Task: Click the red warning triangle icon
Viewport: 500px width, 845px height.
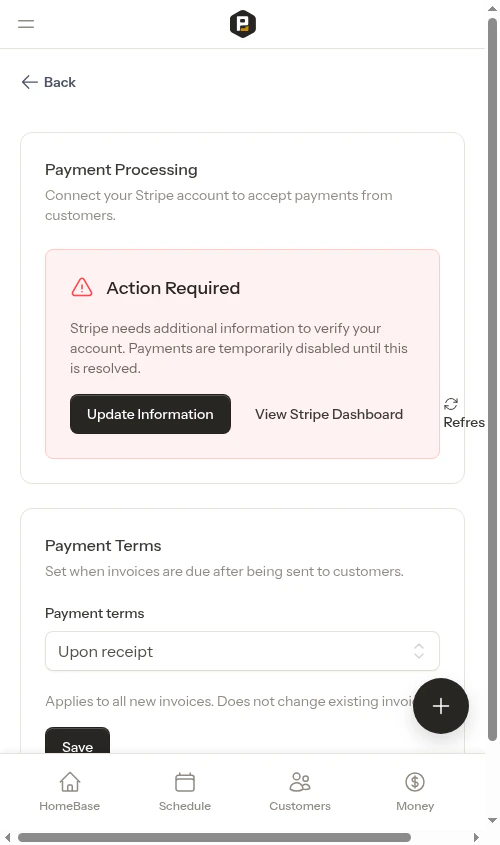Action: click(82, 287)
